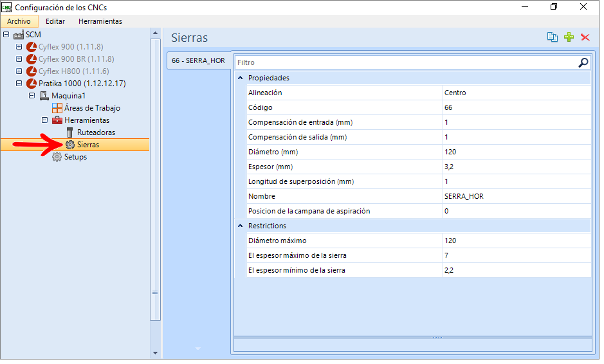Select Sierras tree item label
Viewport: 604px width, 364px height.
[x=88, y=145]
